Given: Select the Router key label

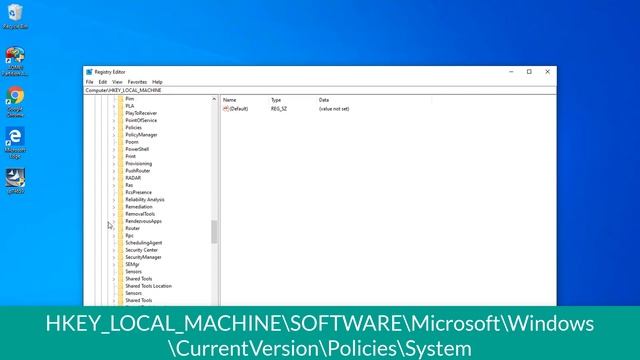Looking at the screenshot, I should click(x=132, y=229).
